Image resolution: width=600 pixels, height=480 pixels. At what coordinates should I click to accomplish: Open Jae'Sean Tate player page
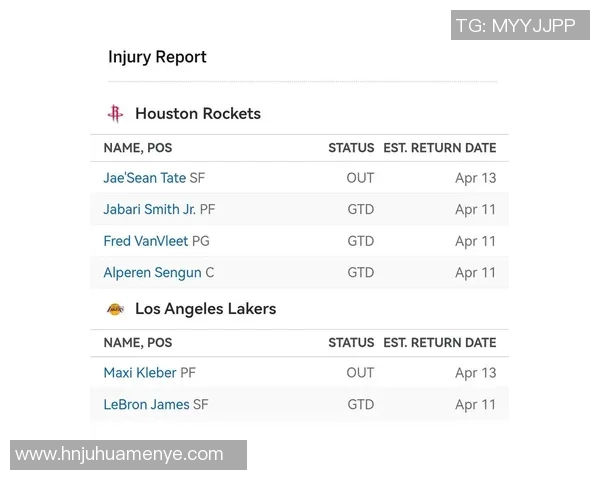144,178
